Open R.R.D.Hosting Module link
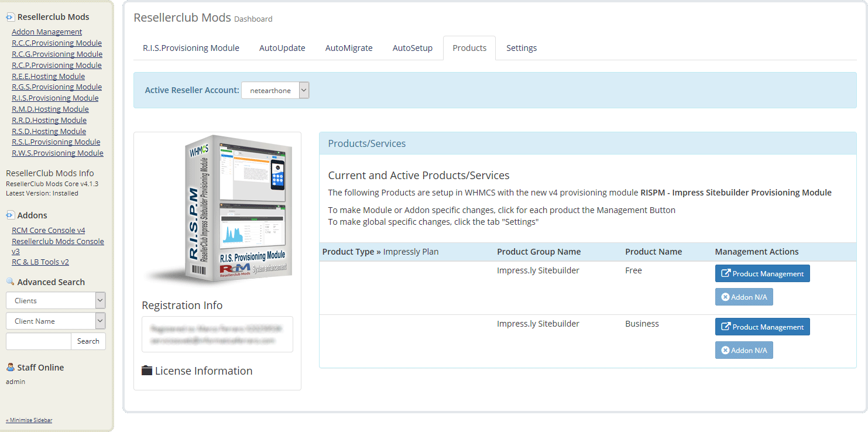Screen dimensions: 868x432 point(49,120)
